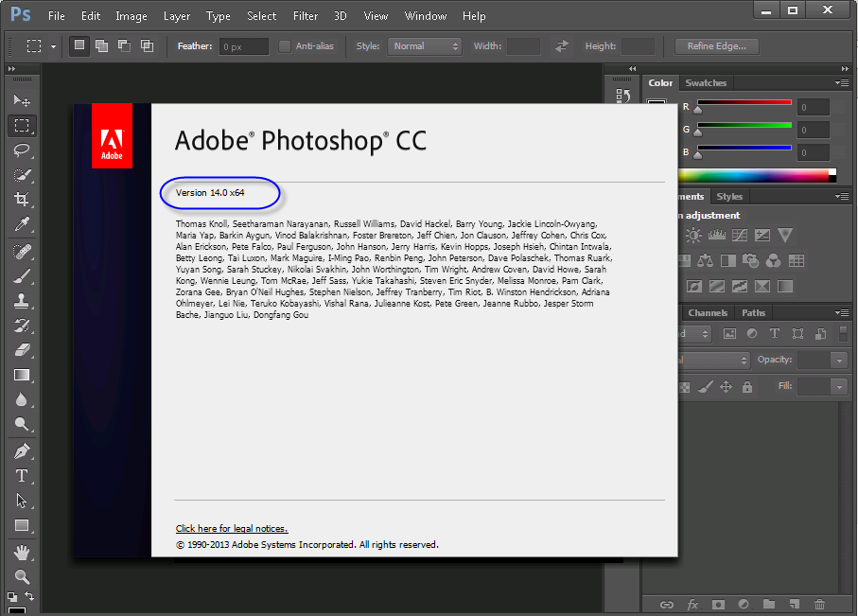
Task: Select the Clone Stamp tool
Action: pos(22,301)
